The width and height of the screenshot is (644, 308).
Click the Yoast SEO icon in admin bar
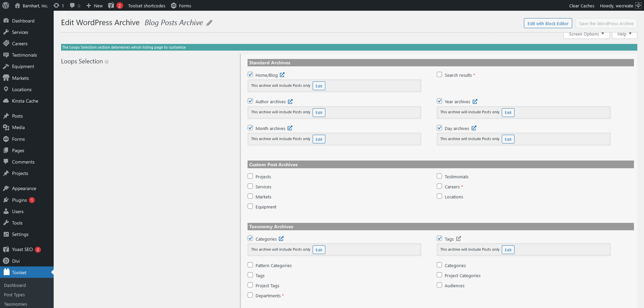tap(111, 6)
